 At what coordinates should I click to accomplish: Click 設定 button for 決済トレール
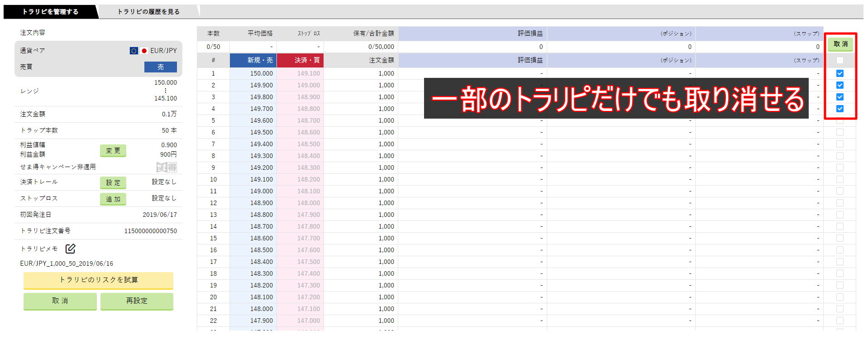click(113, 182)
